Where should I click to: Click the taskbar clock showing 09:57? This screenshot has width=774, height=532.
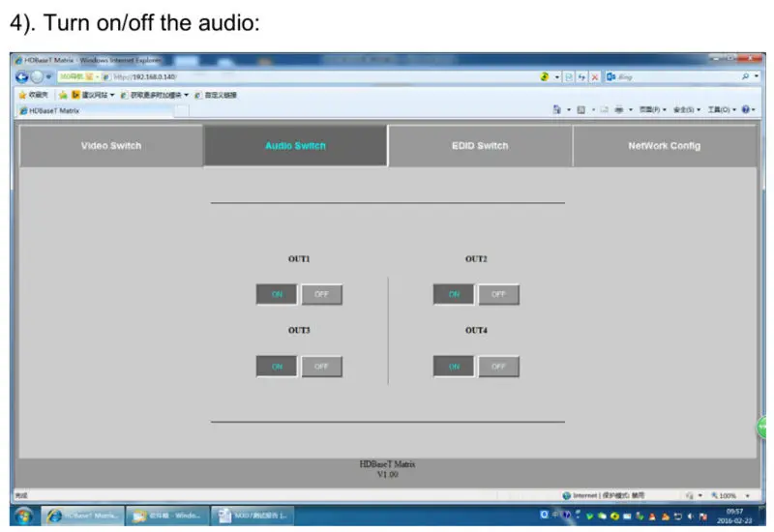point(734,517)
